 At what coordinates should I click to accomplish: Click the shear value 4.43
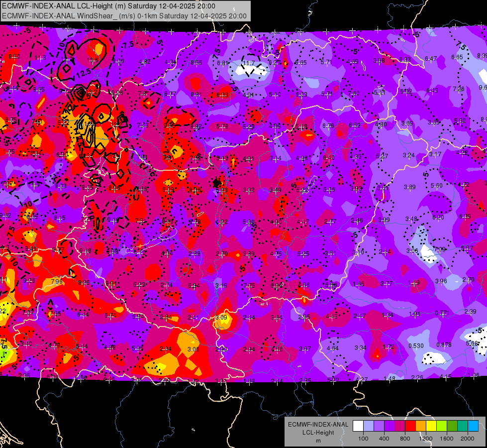[332, 317]
